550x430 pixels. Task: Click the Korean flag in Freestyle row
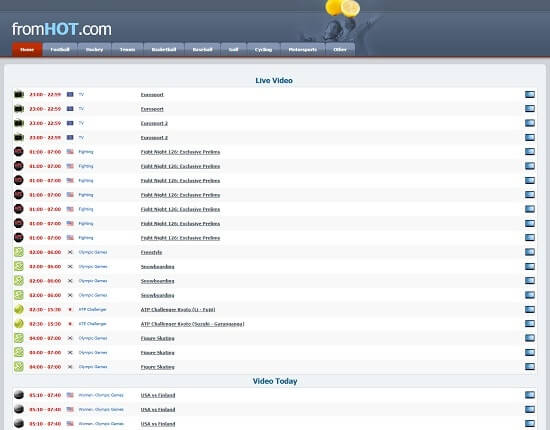70,252
